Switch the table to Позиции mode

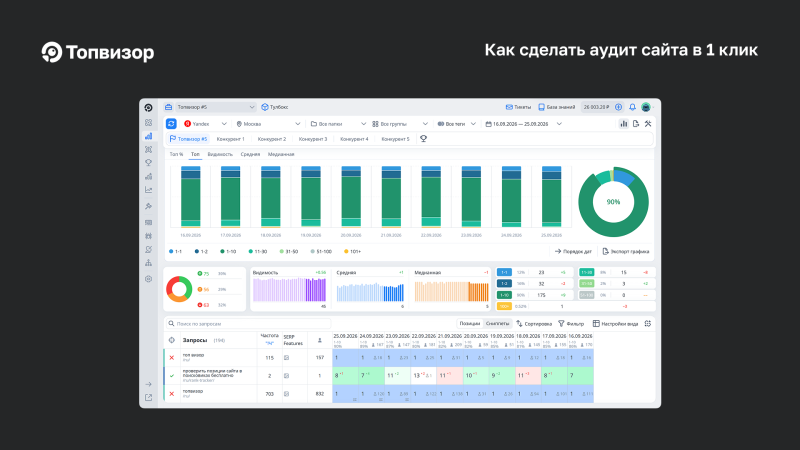tap(469, 323)
